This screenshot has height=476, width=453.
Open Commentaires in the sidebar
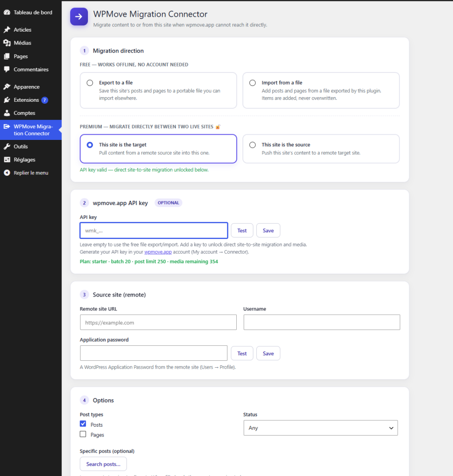[31, 70]
